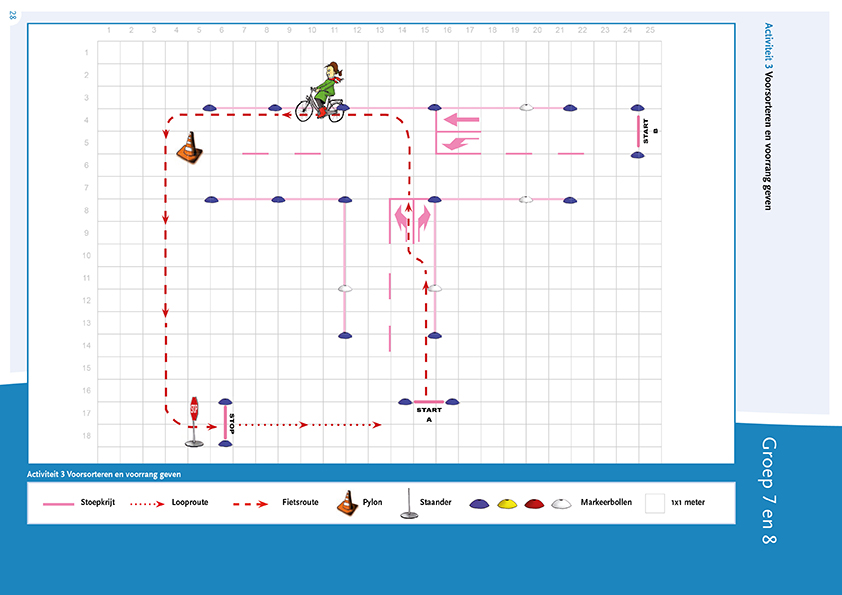842x595 pixels.
Task: Select the pink left-turn arrow above START A lane
Action: (402, 222)
